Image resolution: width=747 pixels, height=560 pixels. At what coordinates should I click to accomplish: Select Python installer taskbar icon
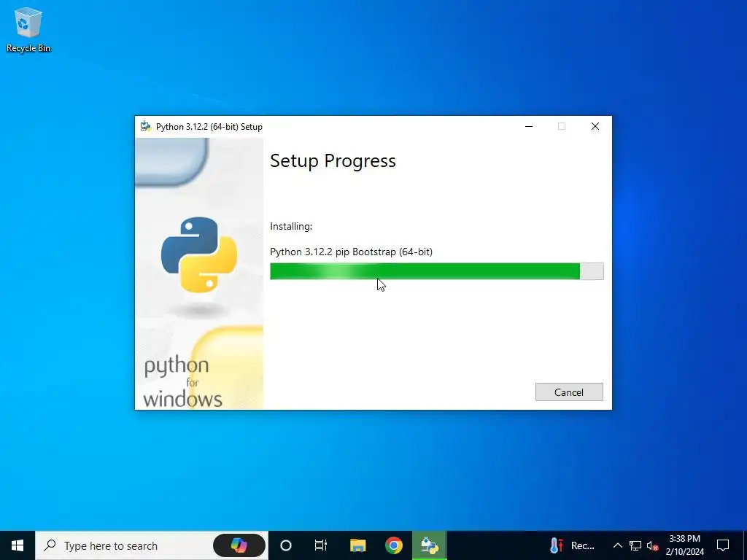[x=429, y=545]
